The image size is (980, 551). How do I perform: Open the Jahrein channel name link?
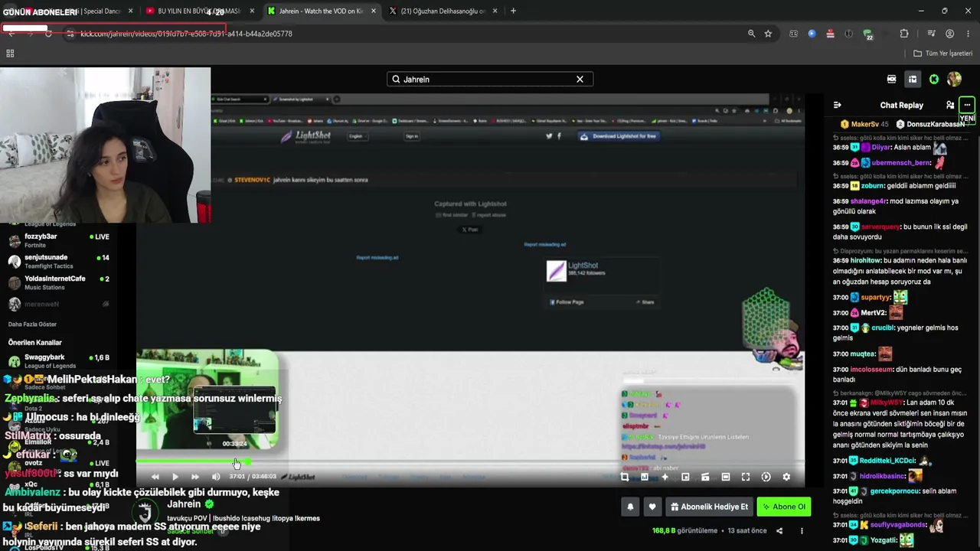[x=184, y=504]
